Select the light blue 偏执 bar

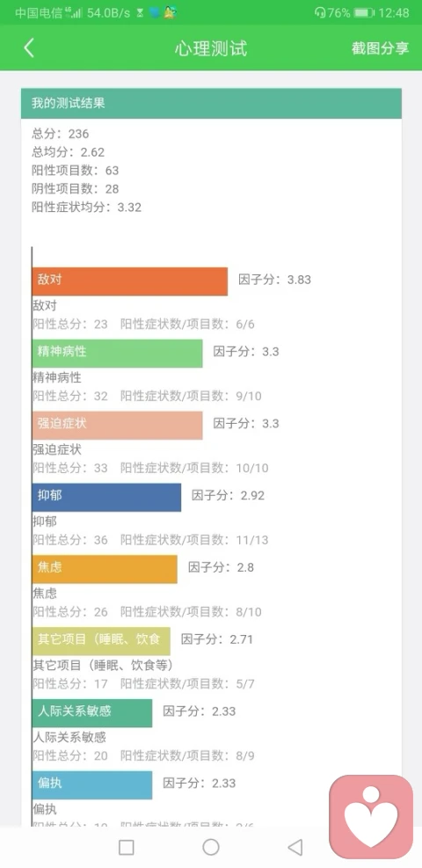click(91, 785)
